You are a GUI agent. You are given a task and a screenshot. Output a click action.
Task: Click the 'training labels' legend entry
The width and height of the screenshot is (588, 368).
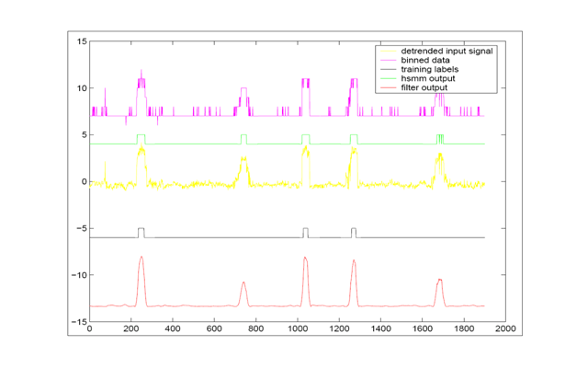(x=430, y=70)
